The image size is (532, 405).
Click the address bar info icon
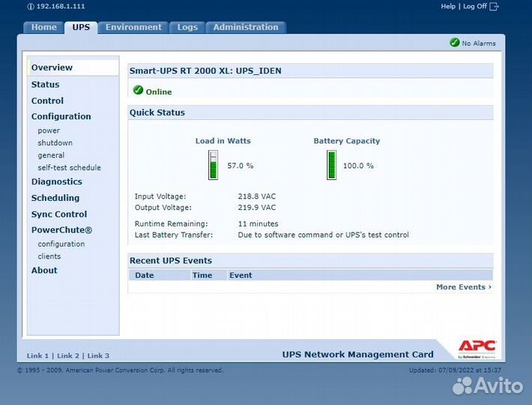pos(30,6)
